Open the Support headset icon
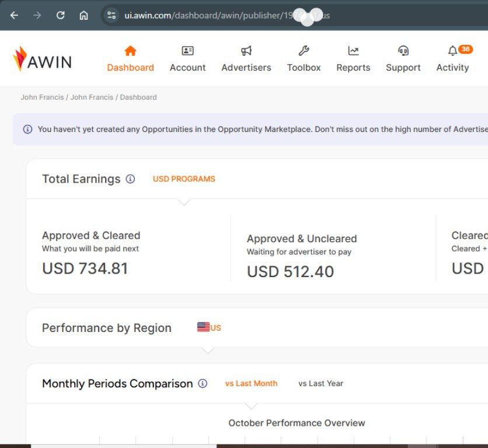Screen dimensions: 488x448 403,51
